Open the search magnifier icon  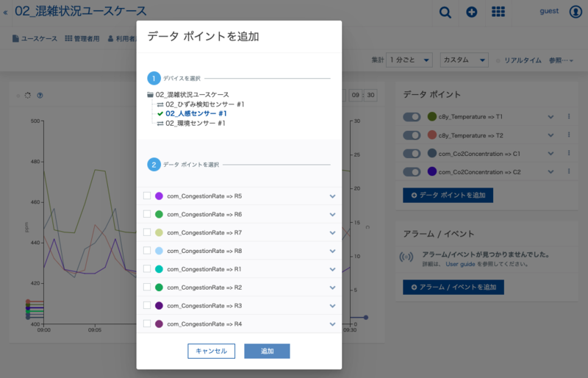(x=445, y=12)
